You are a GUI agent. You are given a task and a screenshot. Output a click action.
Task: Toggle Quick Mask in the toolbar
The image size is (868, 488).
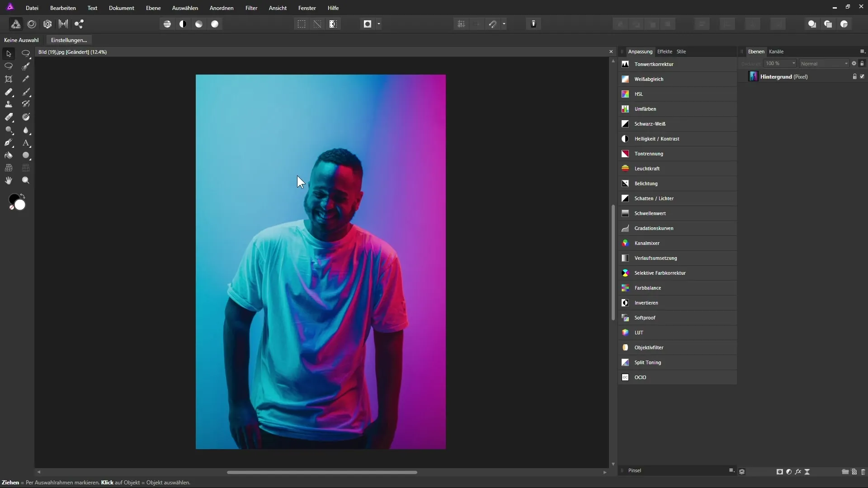click(x=368, y=24)
